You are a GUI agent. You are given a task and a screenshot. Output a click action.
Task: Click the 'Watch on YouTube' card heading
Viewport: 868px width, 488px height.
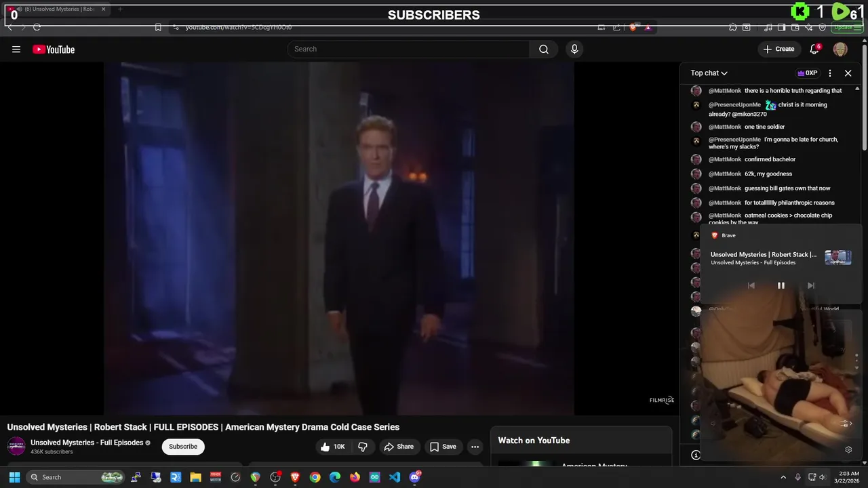point(534,441)
